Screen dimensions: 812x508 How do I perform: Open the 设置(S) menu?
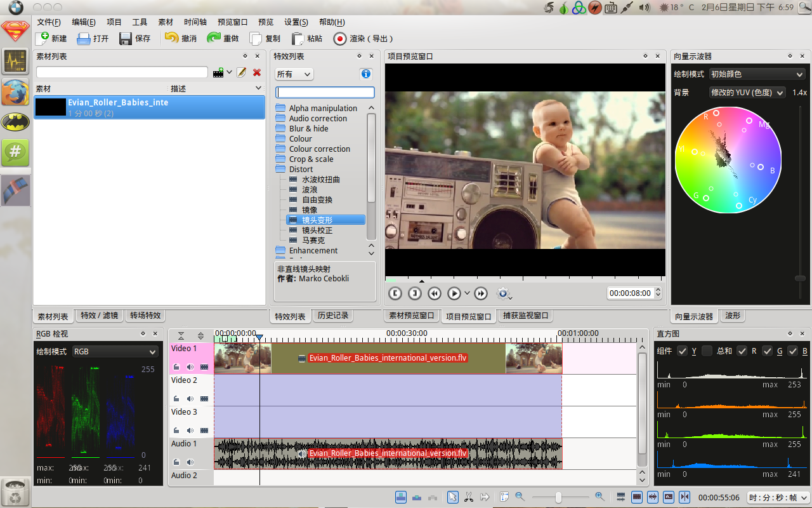pos(296,22)
